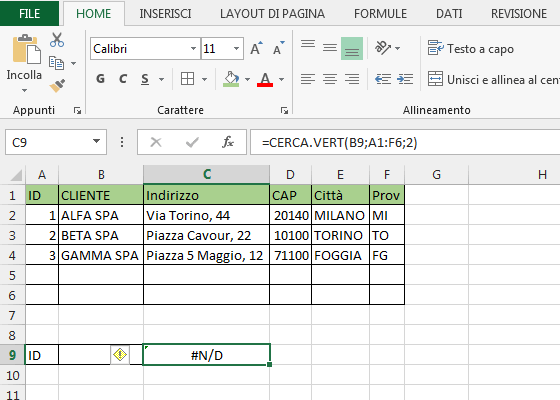Open the Insert Function fx button
Viewport: 560px width, 400px height.
pos(228,142)
